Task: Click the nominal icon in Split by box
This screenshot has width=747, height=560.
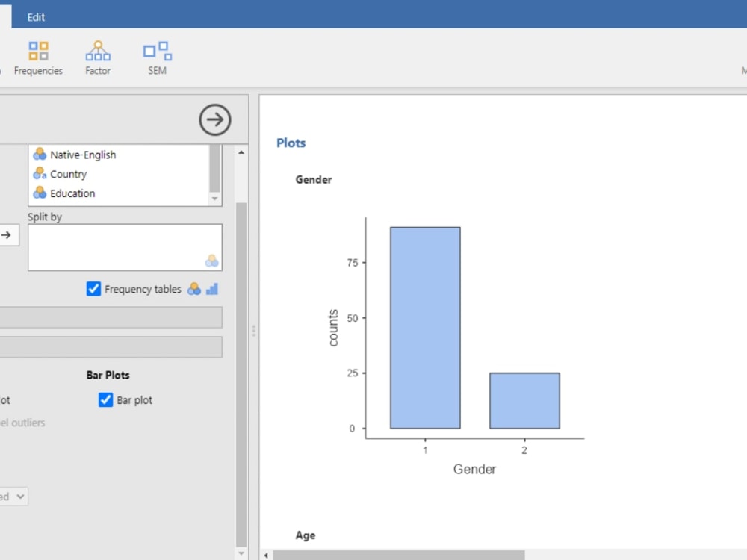Action: coord(211,261)
